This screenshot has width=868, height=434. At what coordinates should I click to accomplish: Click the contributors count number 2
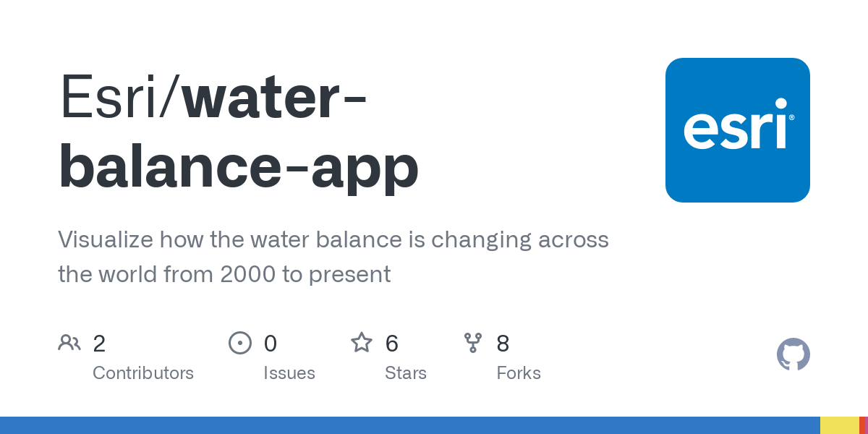99,344
